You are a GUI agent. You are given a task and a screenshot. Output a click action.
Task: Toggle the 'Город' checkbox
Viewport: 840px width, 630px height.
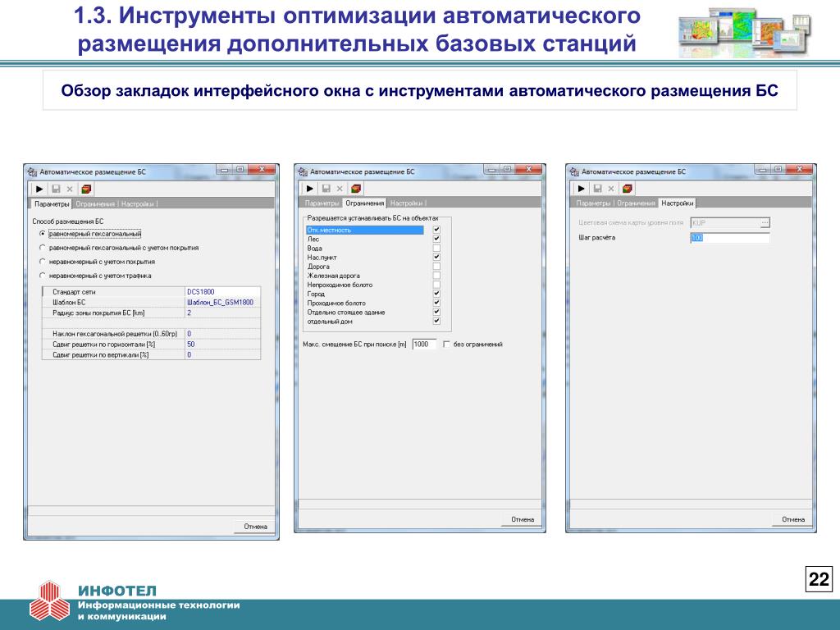tap(436, 294)
